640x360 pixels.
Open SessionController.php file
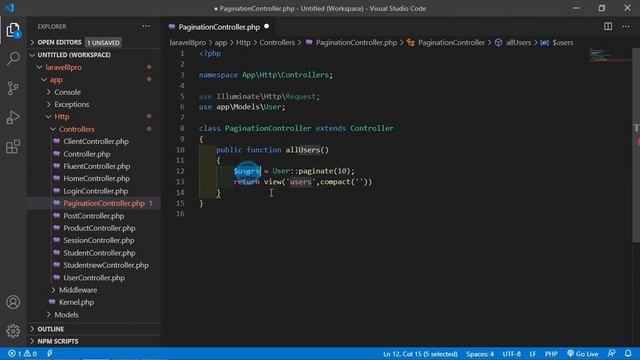[x=98, y=240]
